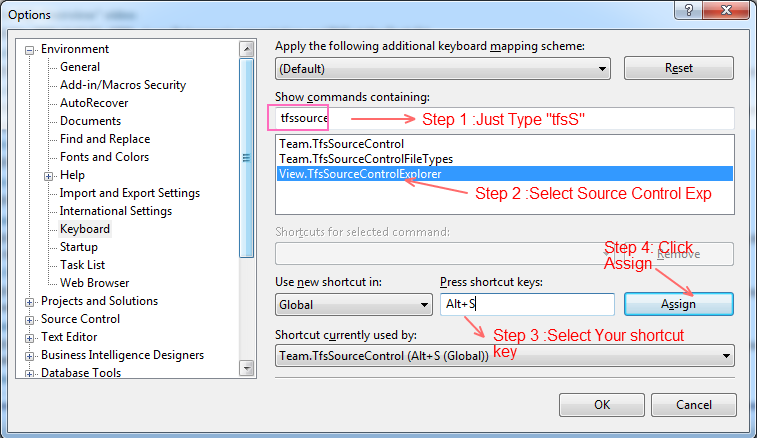The height and width of the screenshot is (438, 757).
Task: Click the Assign button
Action: tap(679, 304)
